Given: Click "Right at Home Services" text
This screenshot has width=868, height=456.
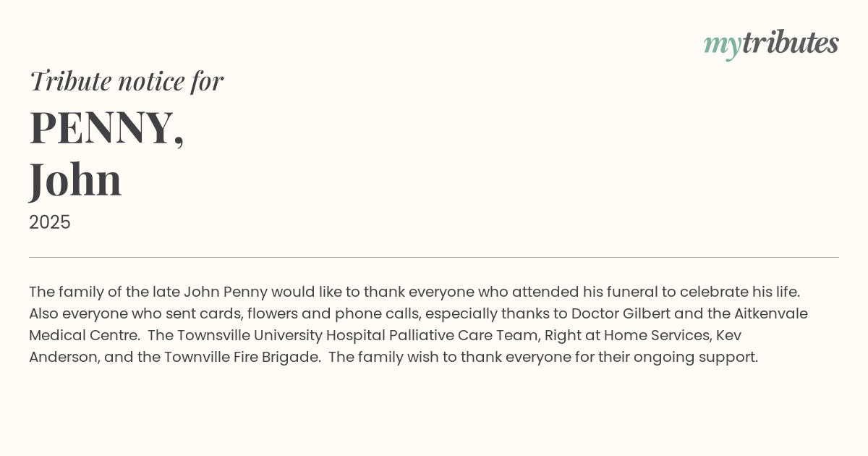Looking at the screenshot, I should (x=625, y=335).
